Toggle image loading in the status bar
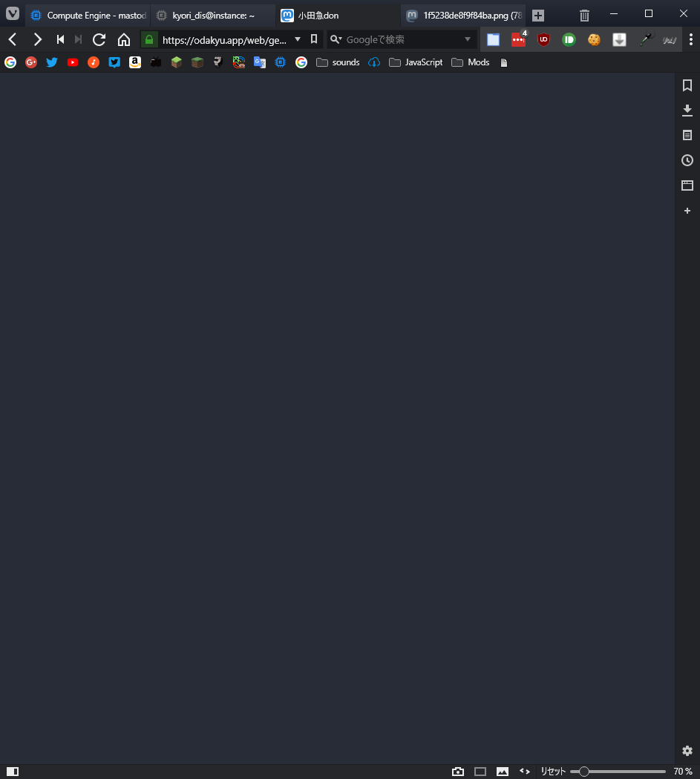This screenshot has width=700, height=779. [x=503, y=772]
